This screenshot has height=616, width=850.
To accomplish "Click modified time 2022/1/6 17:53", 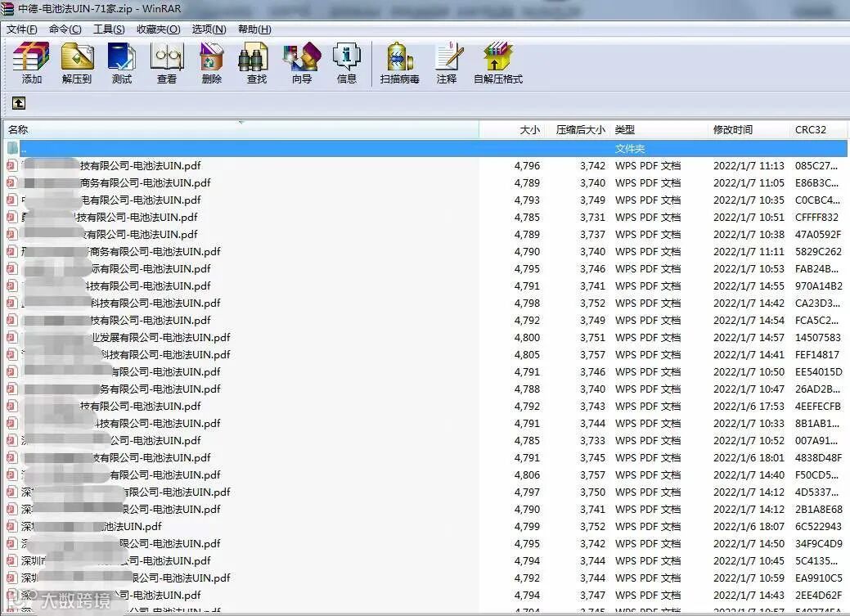I will pyautogui.click(x=749, y=406).
